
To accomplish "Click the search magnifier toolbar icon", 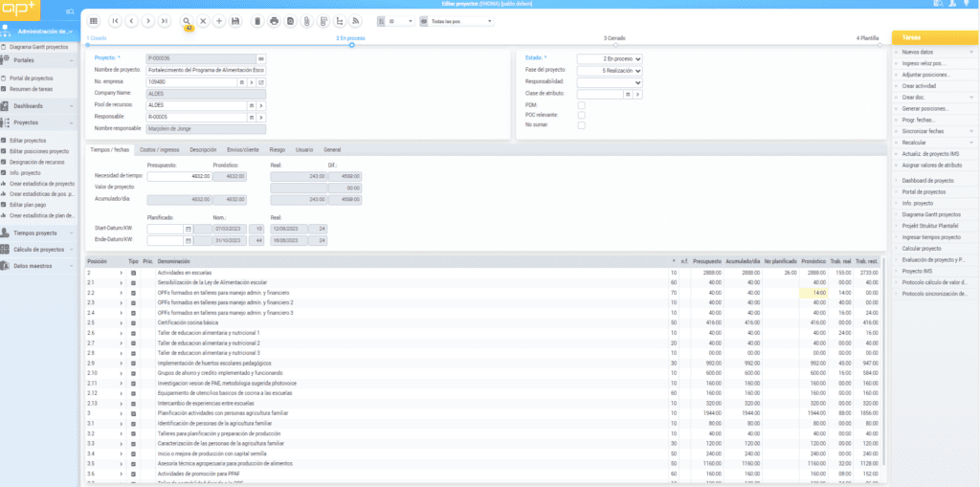I will coord(187,20).
